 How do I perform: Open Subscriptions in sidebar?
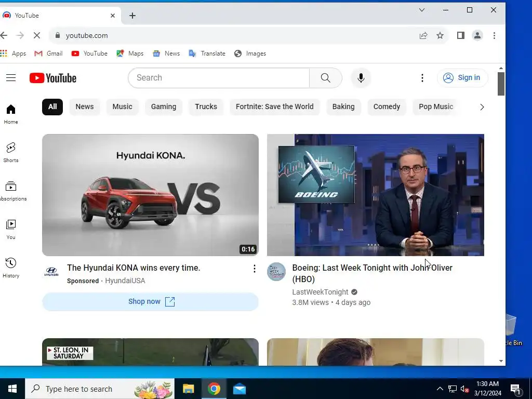click(12, 191)
